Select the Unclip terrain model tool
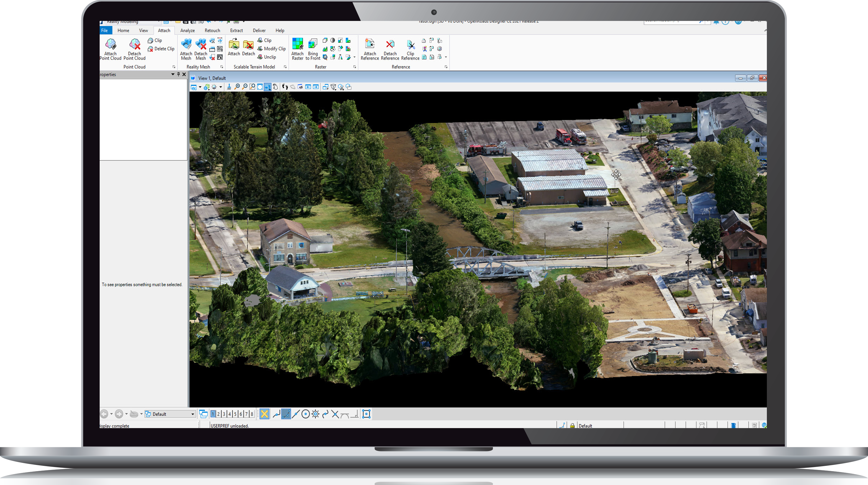The height and width of the screenshot is (485, 868). click(268, 57)
